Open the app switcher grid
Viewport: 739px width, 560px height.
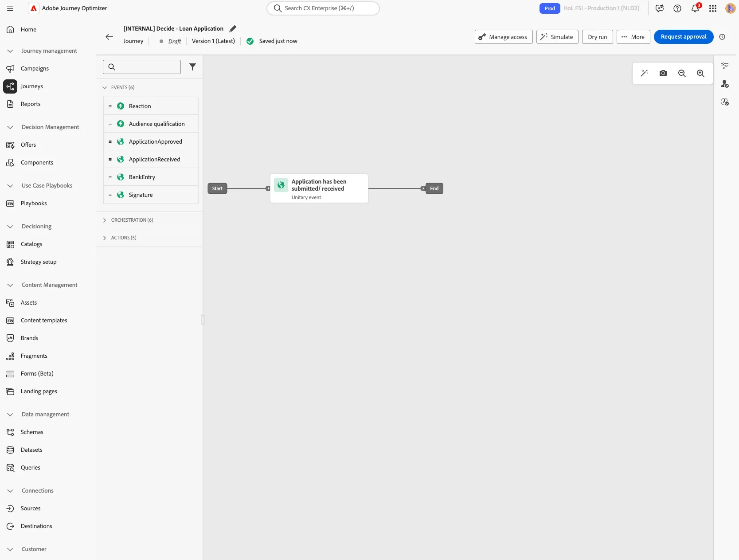(x=713, y=8)
